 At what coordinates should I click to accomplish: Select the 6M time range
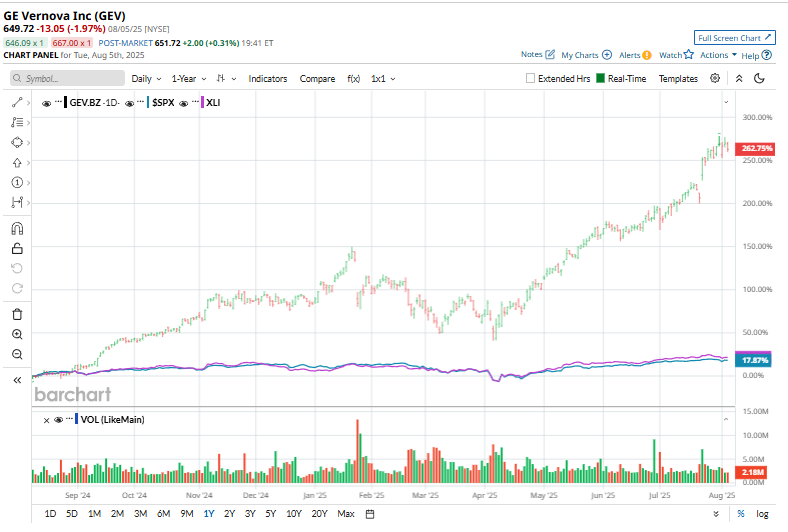click(x=164, y=514)
